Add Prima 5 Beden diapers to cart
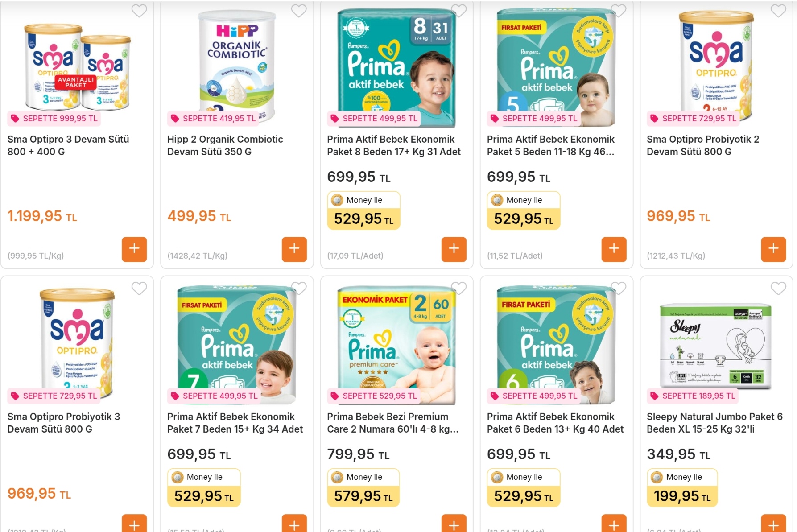 click(x=614, y=249)
